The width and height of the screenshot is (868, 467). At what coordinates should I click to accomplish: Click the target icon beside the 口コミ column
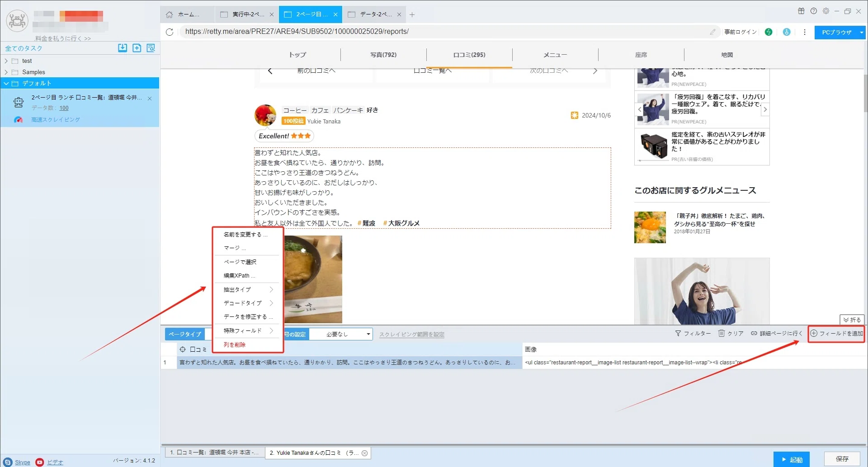point(183,349)
